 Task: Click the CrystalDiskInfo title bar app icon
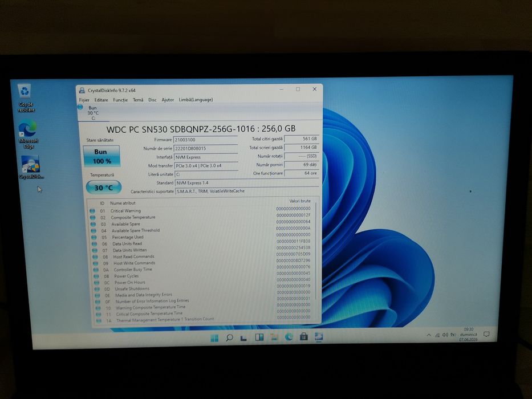[82, 90]
